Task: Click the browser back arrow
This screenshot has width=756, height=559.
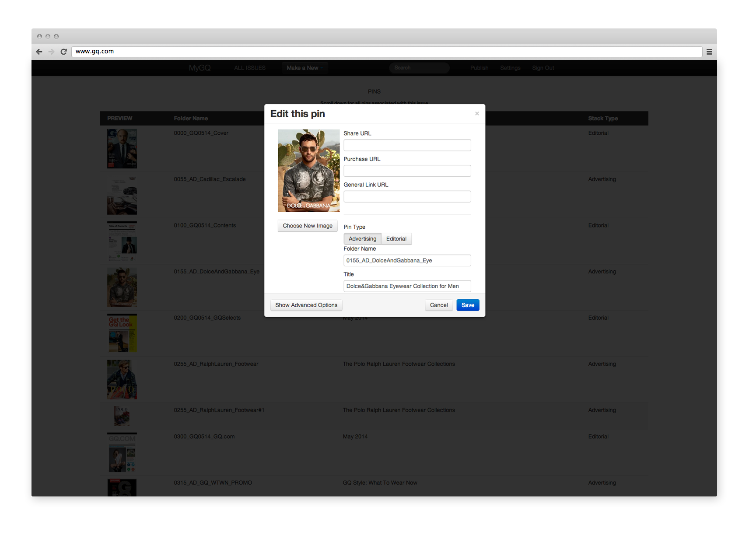Action: [39, 52]
